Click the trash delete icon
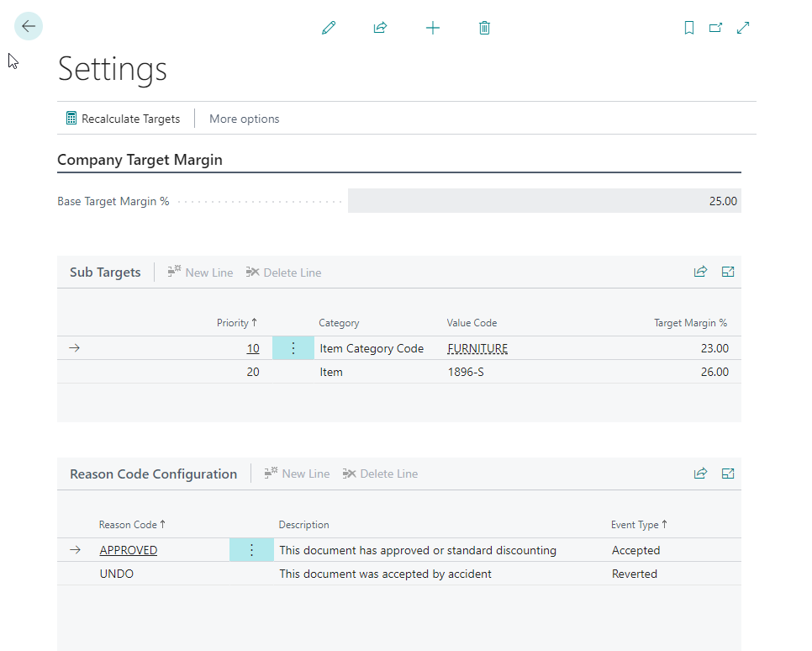This screenshot has height=651, width=812. coord(484,28)
